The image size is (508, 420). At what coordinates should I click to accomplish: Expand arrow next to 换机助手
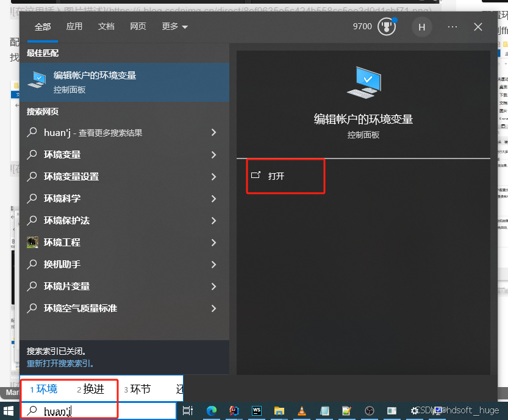click(213, 265)
